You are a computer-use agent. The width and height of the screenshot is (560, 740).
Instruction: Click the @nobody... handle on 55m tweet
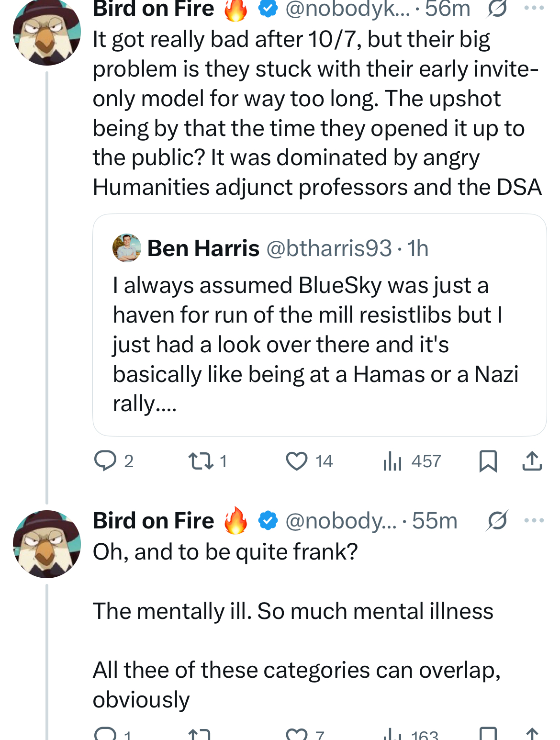pyautogui.click(x=341, y=521)
